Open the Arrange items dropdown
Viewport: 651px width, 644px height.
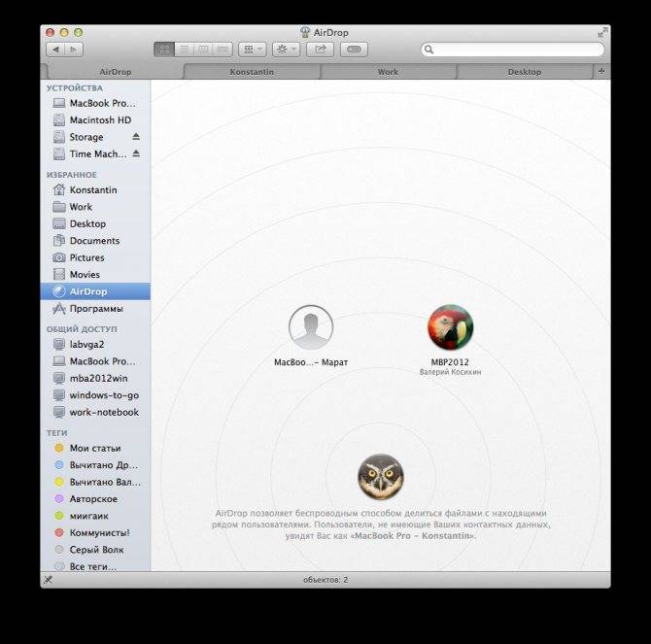(253, 49)
